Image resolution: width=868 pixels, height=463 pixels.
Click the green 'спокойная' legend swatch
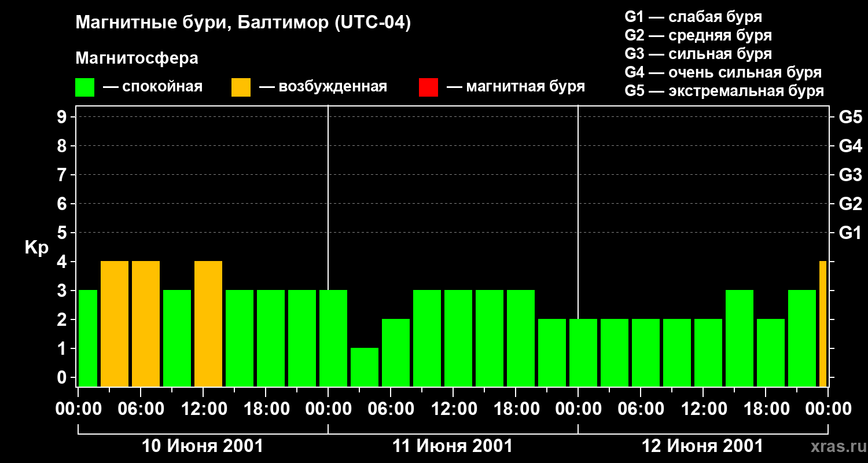tap(85, 87)
